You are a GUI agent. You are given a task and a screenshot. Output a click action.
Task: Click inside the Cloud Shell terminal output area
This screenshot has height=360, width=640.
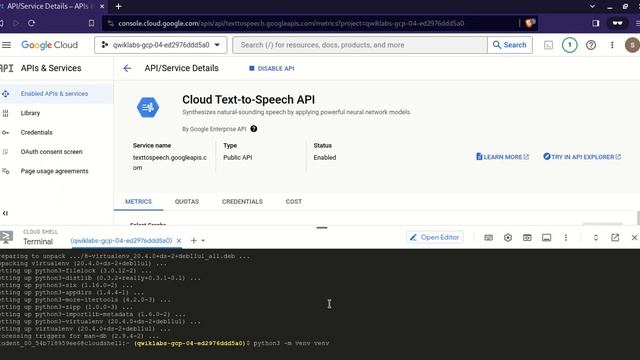[320, 304]
